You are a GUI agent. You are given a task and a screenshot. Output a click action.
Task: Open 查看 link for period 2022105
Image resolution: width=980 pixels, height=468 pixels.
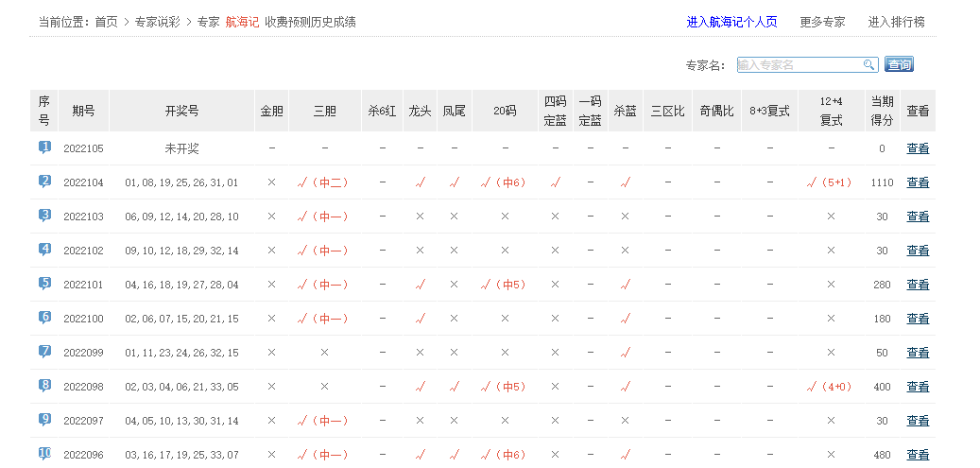(918, 148)
